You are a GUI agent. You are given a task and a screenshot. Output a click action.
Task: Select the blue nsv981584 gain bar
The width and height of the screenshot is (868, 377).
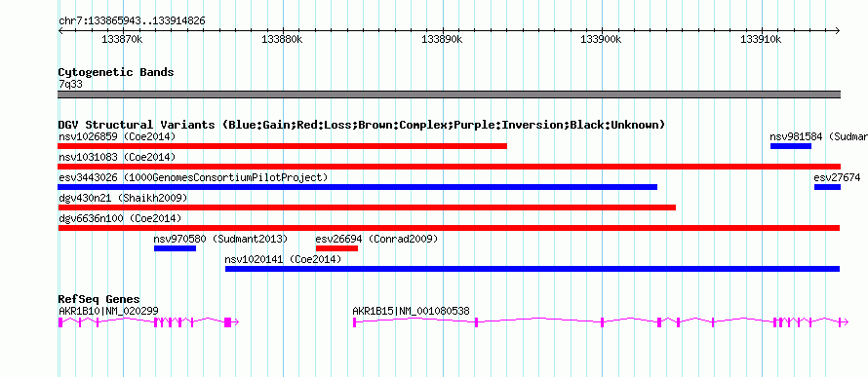tap(791, 146)
